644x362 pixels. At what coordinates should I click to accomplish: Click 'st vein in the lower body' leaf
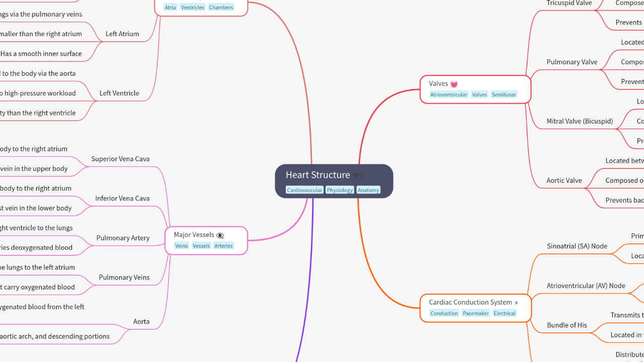tap(36, 208)
